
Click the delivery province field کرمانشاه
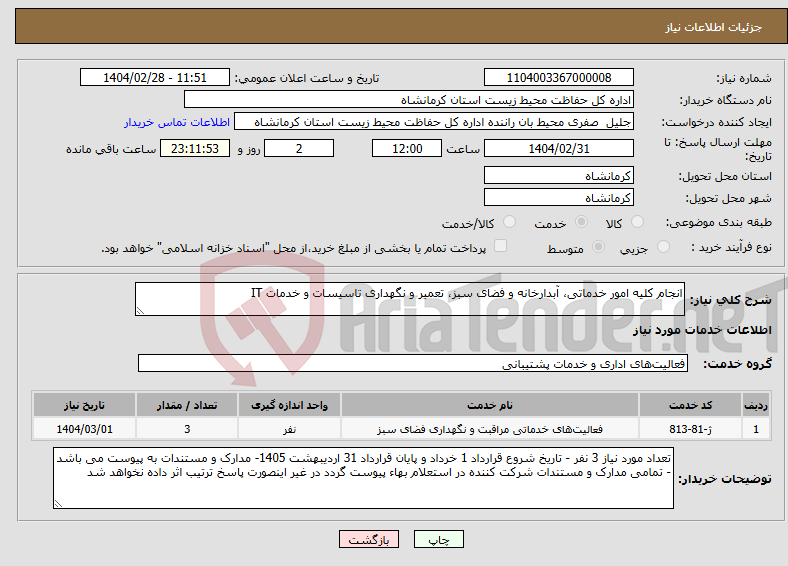558,175
